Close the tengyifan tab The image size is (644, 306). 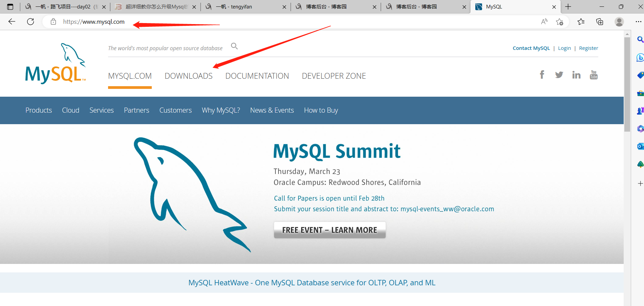click(284, 7)
